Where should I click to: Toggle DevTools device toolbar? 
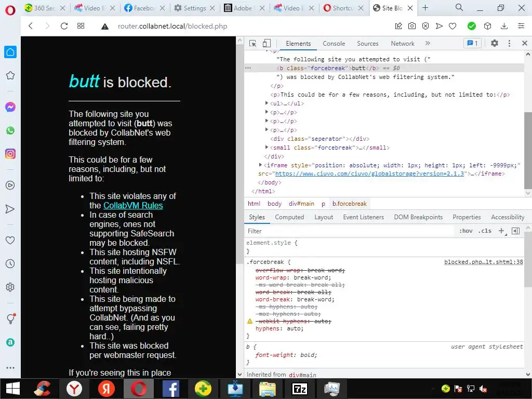[267, 44]
